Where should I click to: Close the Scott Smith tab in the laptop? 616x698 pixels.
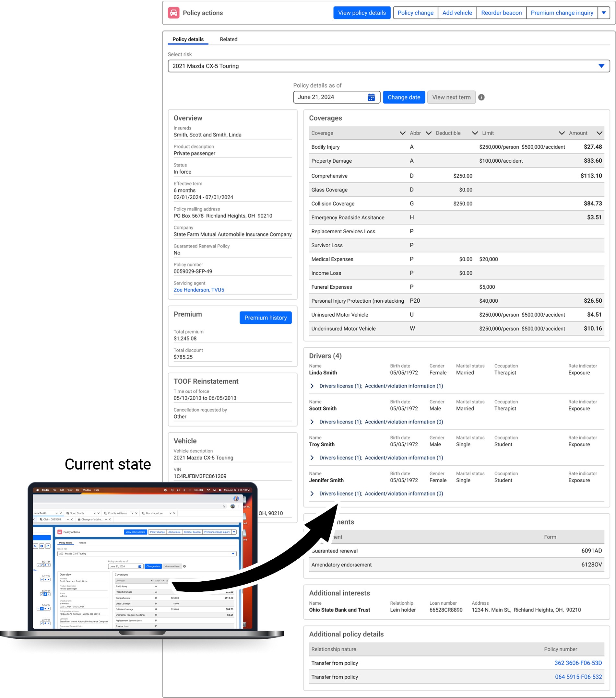click(x=98, y=513)
